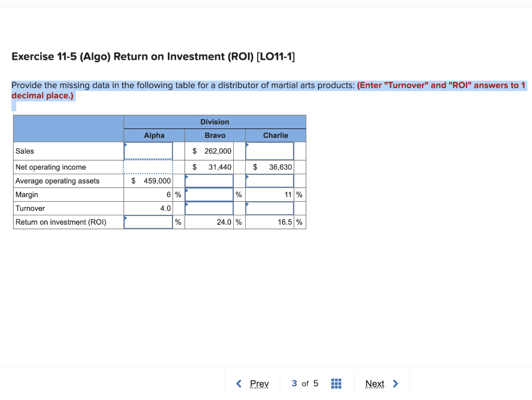Select the Charlie ROI value 16.5
Image resolution: width=532 pixels, height=400 pixels.
pos(285,222)
